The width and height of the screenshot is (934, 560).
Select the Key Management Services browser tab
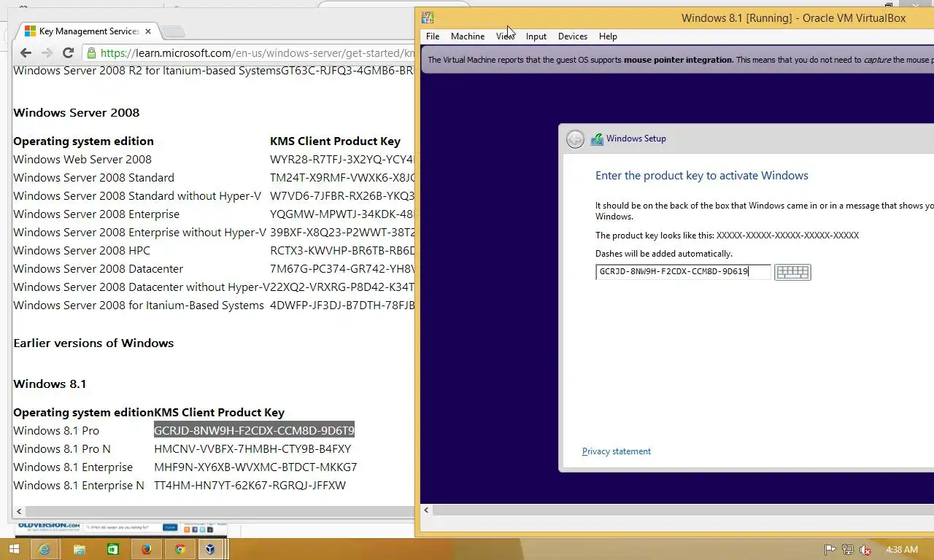point(88,31)
